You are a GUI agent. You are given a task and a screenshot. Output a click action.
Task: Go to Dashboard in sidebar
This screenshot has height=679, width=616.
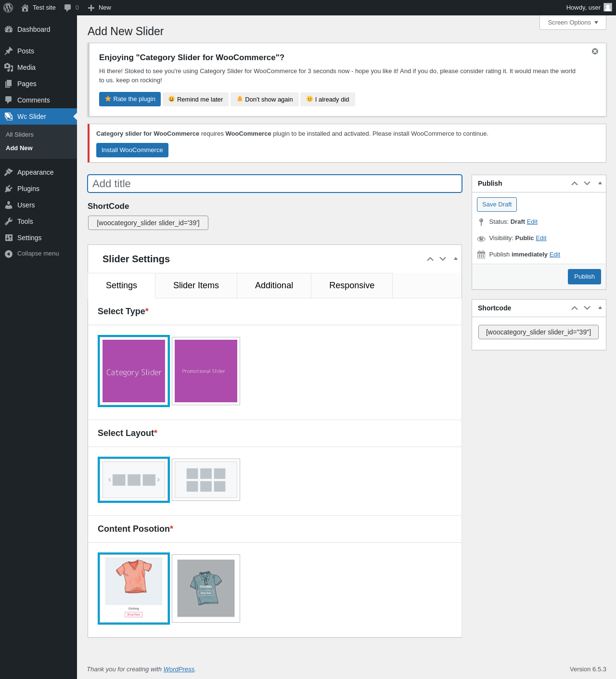[x=38, y=29]
